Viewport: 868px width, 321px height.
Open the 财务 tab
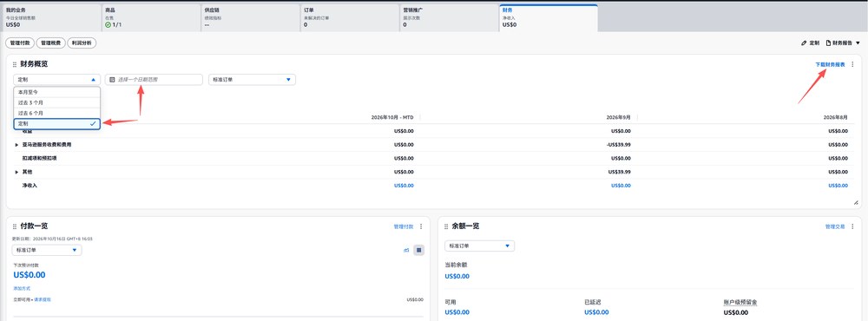[x=549, y=17]
